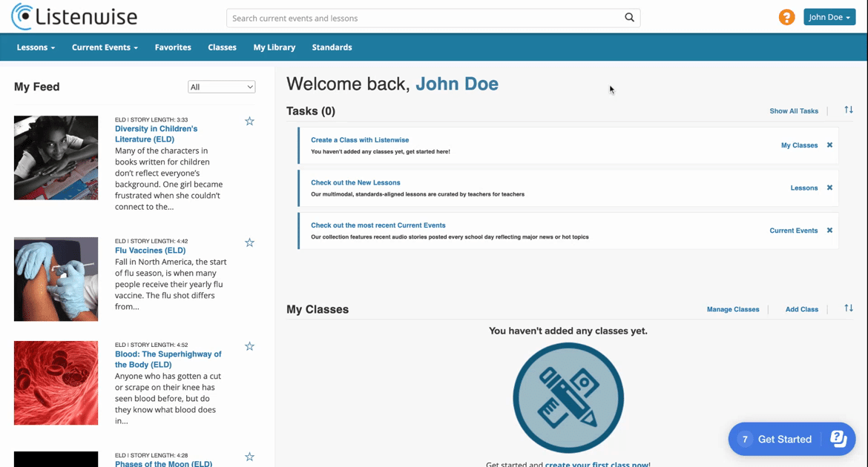The height and width of the screenshot is (467, 868).
Task: Open the My Feed All filter dropdown
Action: coord(221,87)
